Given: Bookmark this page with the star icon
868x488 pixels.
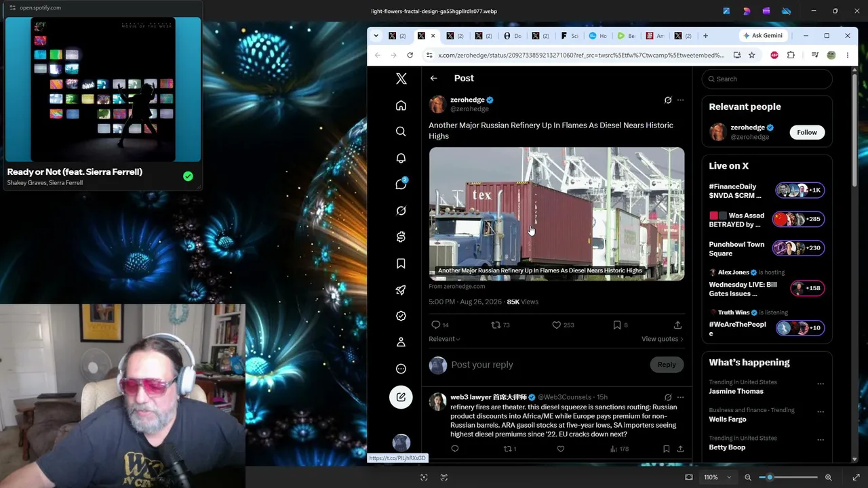Looking at the screenshot, I should (751, 55).
